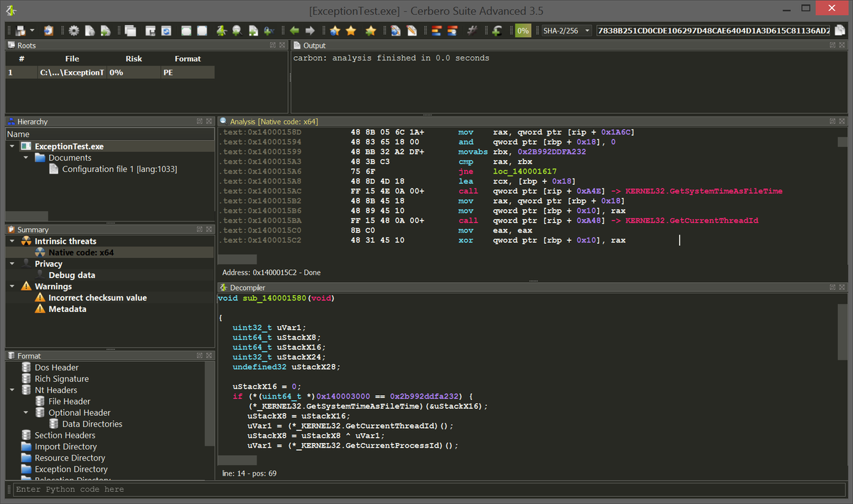The width and height of the screenshot is (853, 504).
Task: Open Section Headers entry
Action: point(65,436)
